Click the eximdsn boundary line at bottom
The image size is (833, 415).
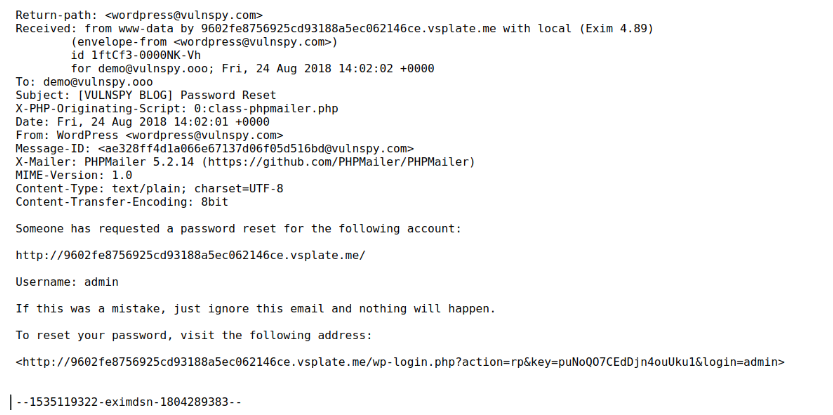tap(128, 402)
